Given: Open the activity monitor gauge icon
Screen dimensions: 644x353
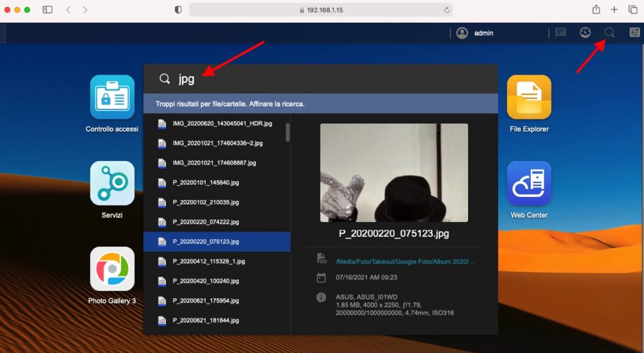Looking at the screenshot, I should coord(585,33).
